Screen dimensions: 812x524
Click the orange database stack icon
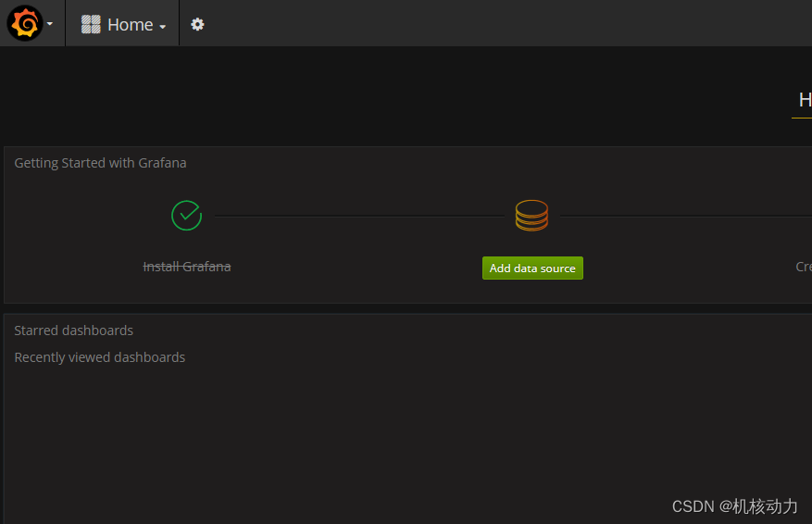(531, 216)
